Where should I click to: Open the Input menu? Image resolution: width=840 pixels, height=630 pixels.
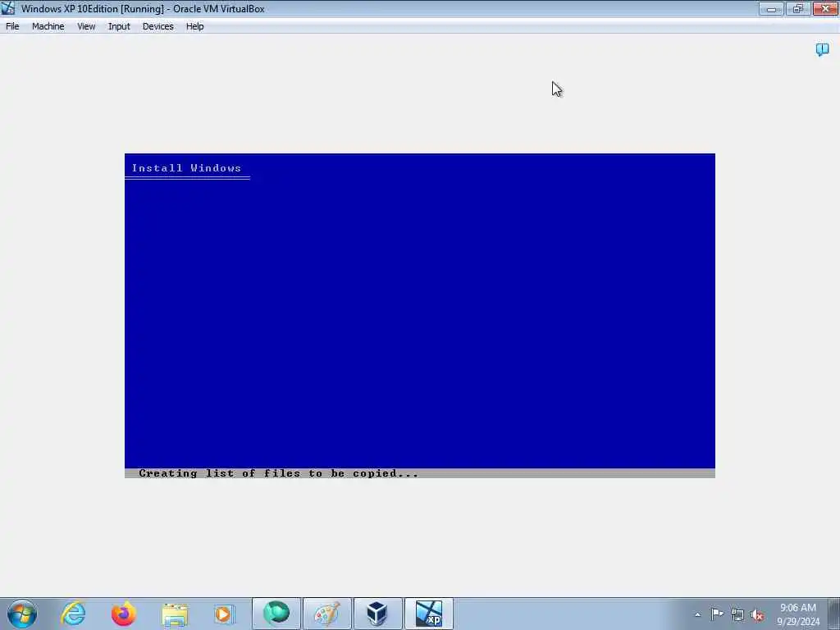point(119,26)
